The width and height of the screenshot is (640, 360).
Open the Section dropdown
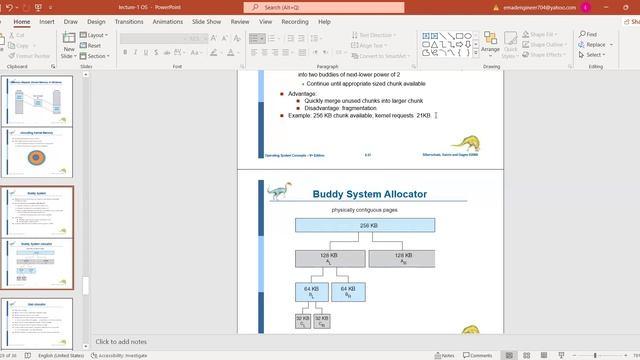[95, 56]
